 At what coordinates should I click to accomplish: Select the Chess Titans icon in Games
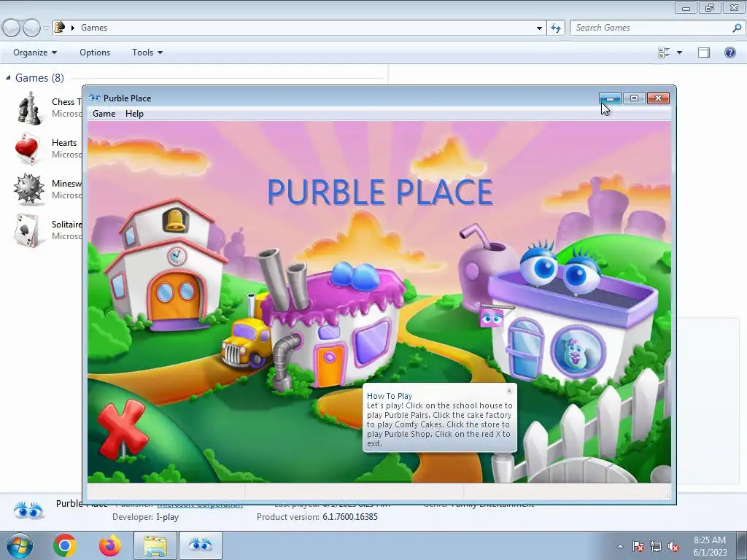click(x=28, y=108)
